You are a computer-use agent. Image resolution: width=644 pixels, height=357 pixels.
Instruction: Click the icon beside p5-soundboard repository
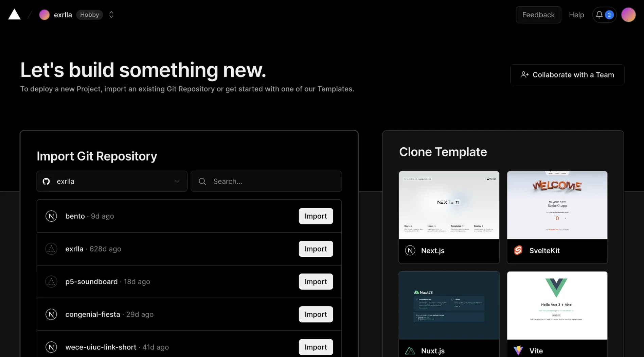(51, 282)
